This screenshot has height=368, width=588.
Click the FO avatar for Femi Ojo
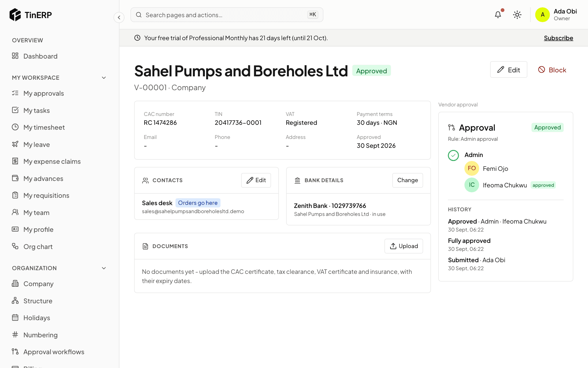472,168
